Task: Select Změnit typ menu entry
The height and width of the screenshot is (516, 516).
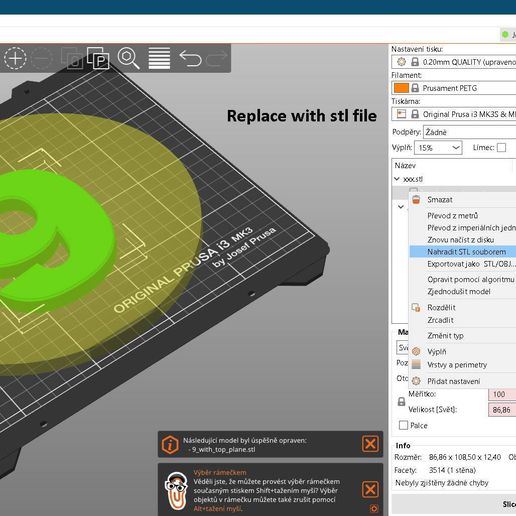Action: point(463,336)
